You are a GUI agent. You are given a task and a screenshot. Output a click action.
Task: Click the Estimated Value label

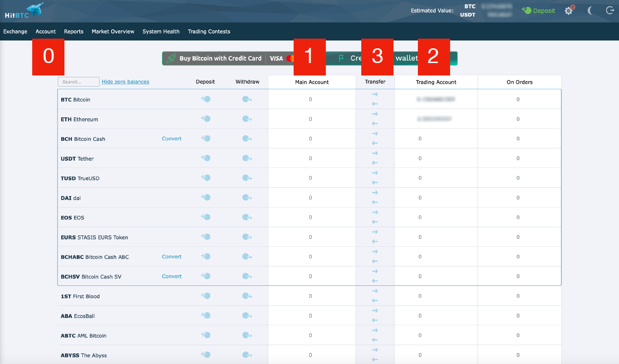click(432, 11)
